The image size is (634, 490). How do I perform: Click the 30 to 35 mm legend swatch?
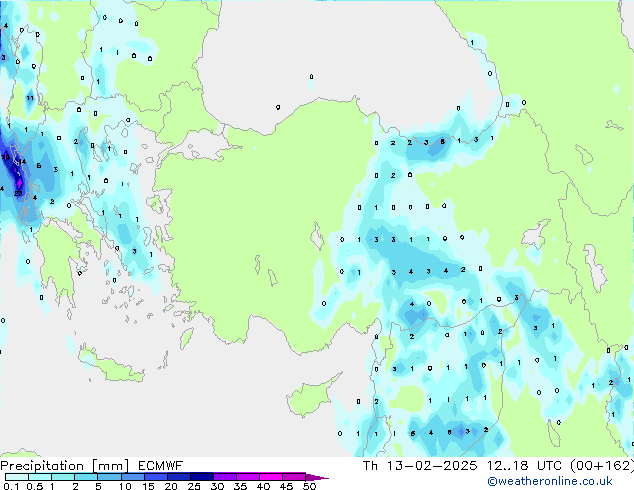click(225, 477)
